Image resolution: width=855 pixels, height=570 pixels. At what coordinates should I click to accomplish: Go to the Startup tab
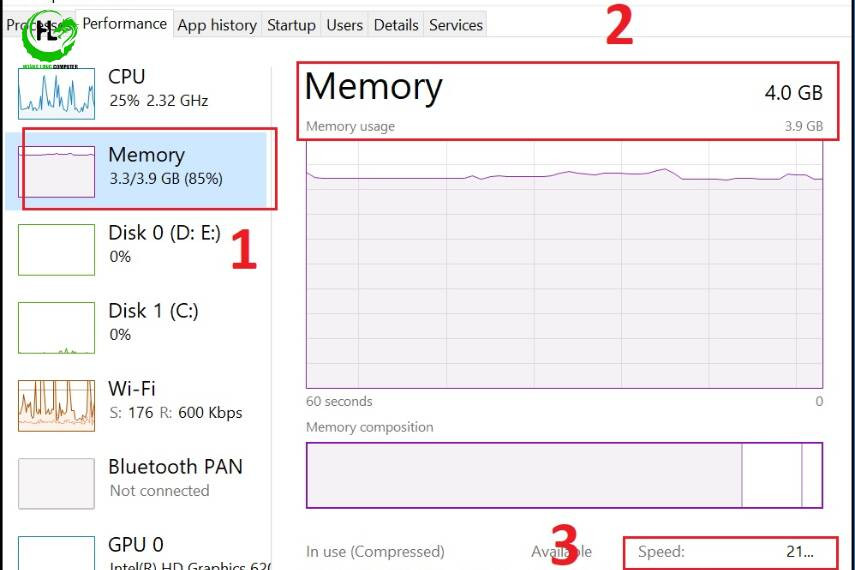click(291, 25)
